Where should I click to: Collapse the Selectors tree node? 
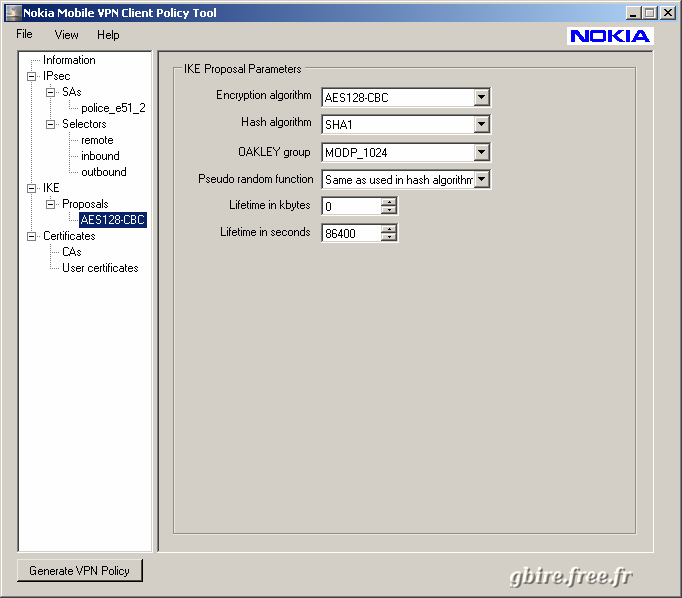tap(50, 124)
